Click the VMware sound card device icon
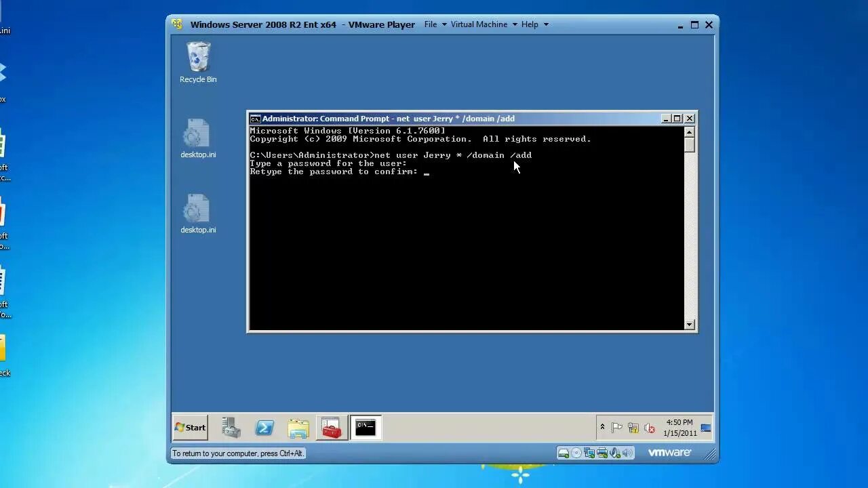The height and width of the screenshot is (488, 868). point(615,453)
